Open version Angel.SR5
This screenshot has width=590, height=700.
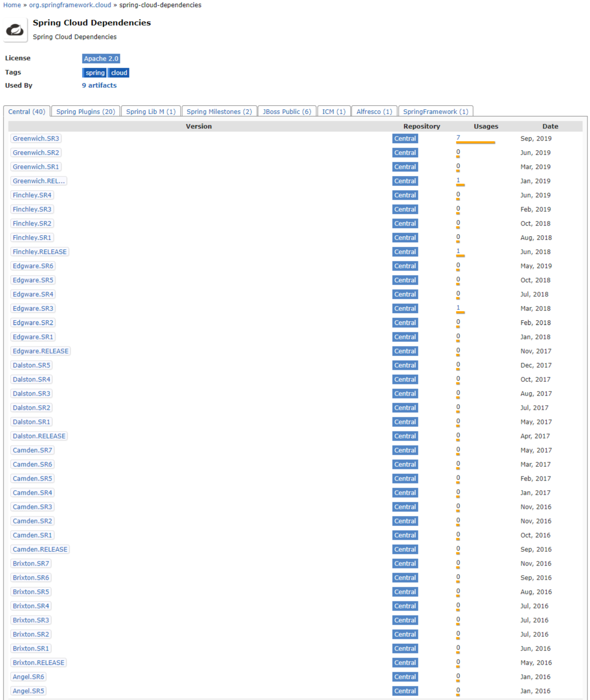click(x=28, y=691)
